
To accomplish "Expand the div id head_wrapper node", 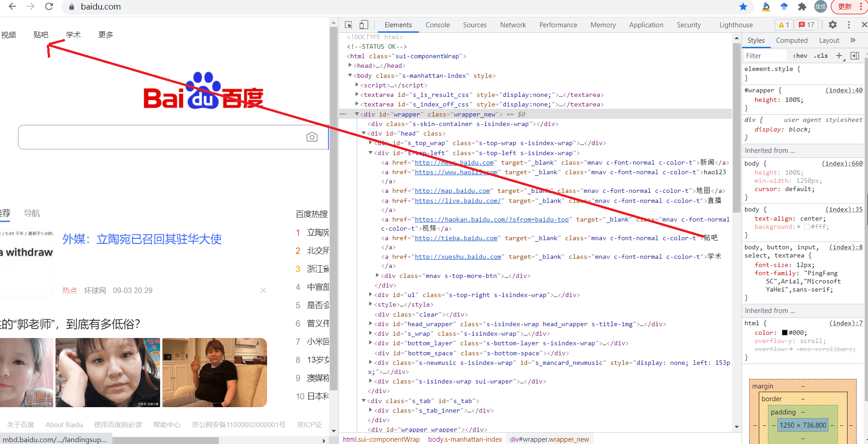I will coord(370,324).
